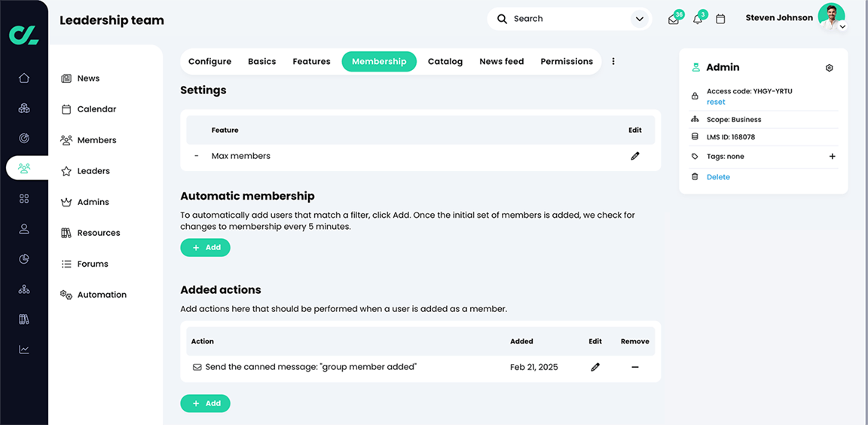Image resolution: width=868 pixels, height=425 pixels.
Task: Open Steven Johnson profile menu
Action: click(x=832, y=17)
